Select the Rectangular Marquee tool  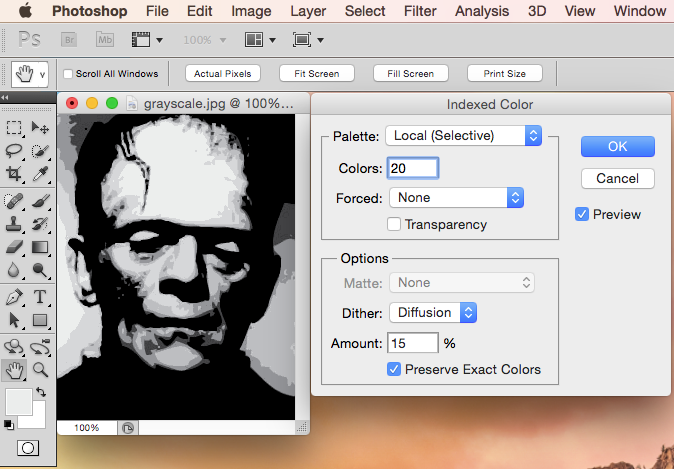click(15, 128)
